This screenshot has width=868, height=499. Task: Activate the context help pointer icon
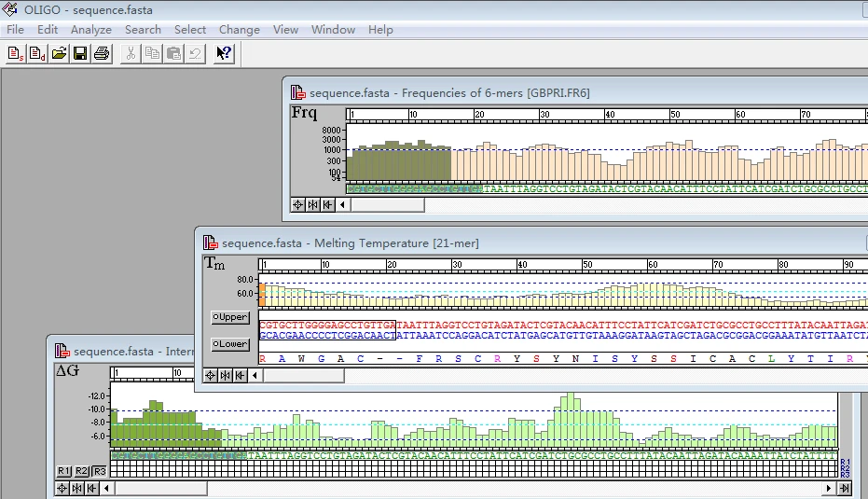pos(224,53)
